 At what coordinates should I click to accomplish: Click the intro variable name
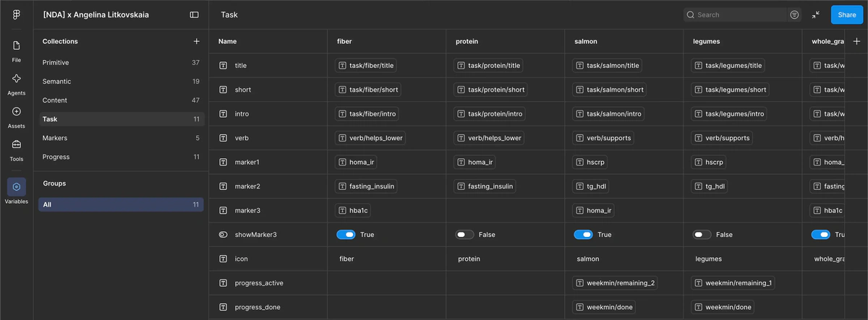tap(242, 114)
